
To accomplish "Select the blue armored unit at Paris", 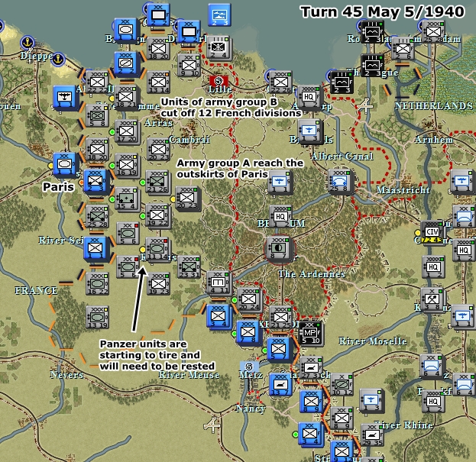I will pos(64,165).
